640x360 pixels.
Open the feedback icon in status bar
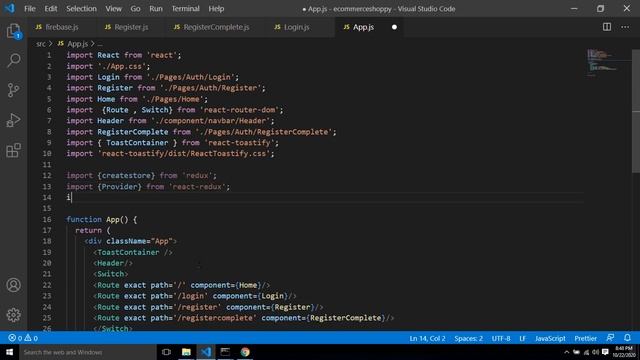point(610,338)
